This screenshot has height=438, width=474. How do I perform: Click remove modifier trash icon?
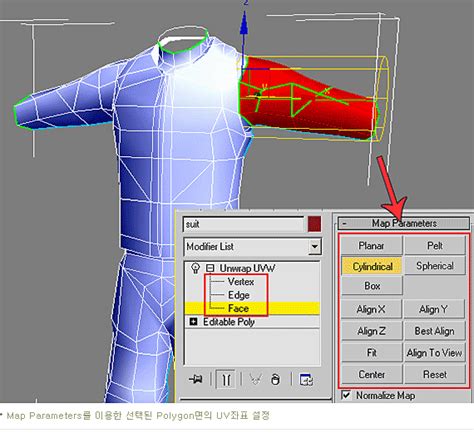click(x=275, y=379)
